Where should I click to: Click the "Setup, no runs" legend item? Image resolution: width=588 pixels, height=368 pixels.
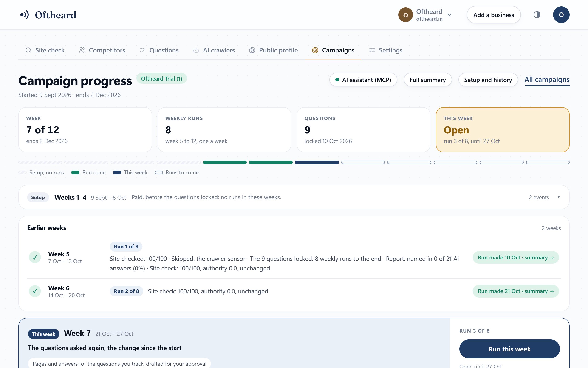click(41, 172)
